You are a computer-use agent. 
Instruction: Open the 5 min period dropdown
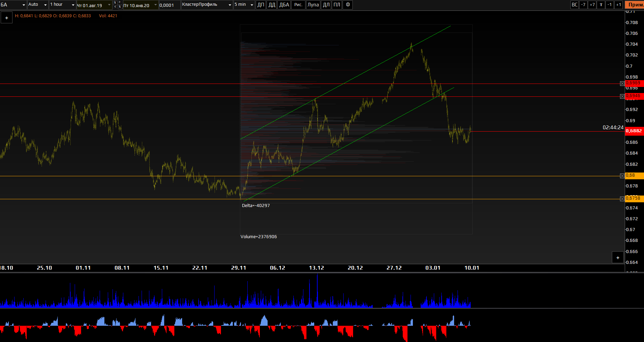click(x=244, y=5)
